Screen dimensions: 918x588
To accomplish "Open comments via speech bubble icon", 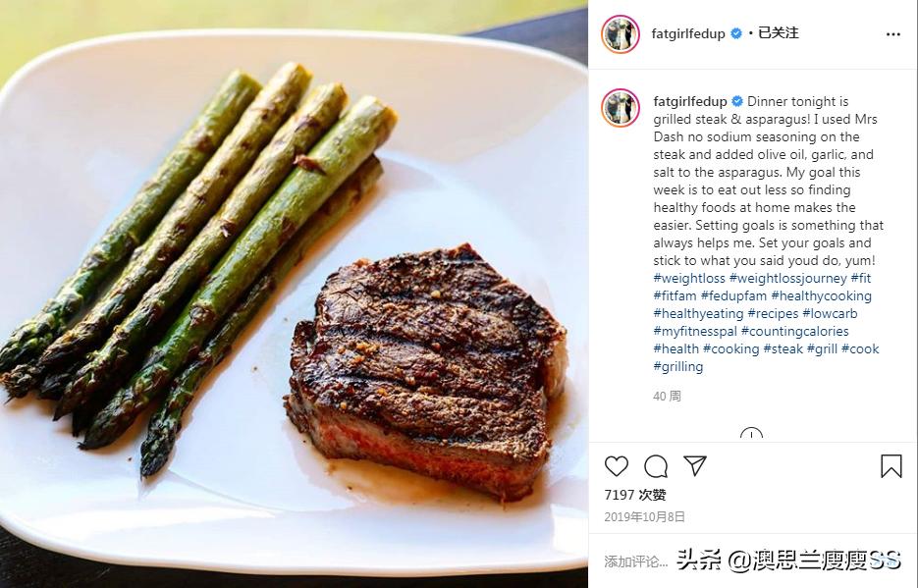I will tap(656, 466).
